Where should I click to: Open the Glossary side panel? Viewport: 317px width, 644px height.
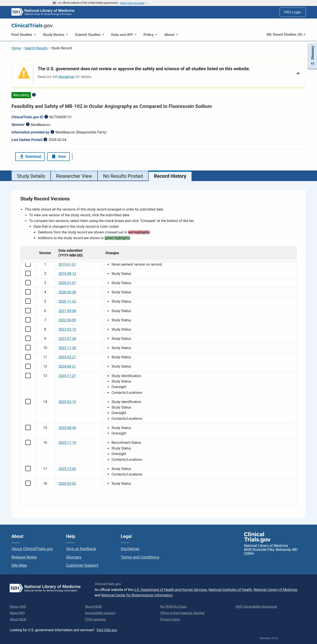[x=312, y=56]
